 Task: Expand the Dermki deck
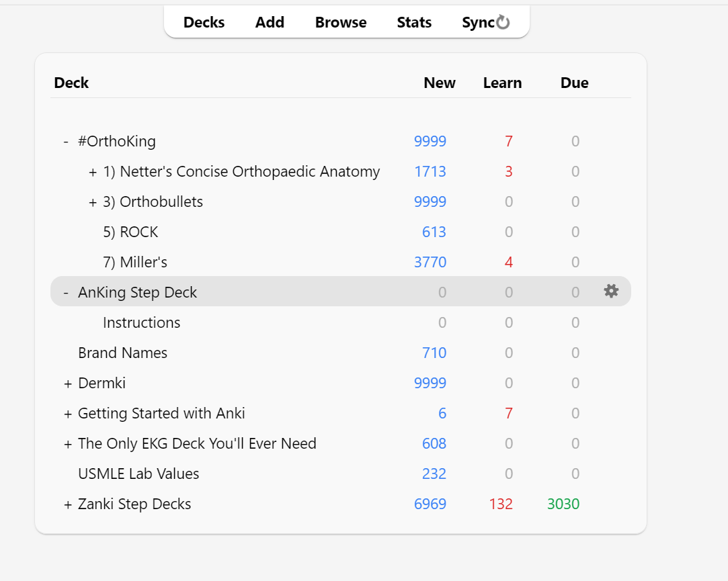coord(67,384)
